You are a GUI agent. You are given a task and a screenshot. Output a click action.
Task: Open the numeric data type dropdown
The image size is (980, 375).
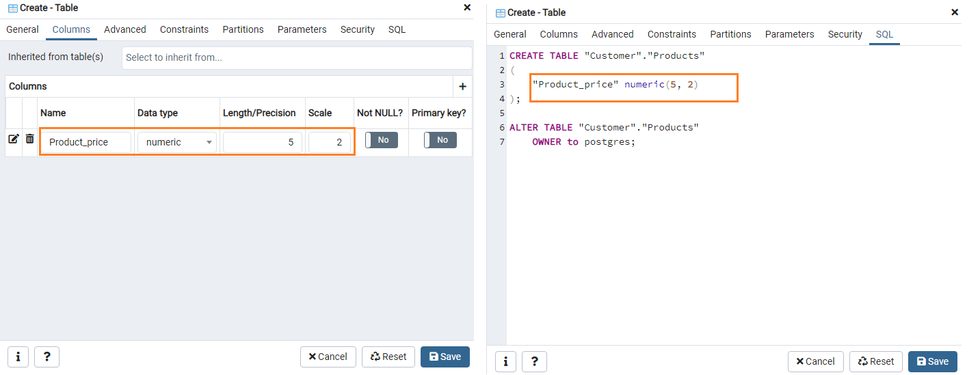[177, 142]
